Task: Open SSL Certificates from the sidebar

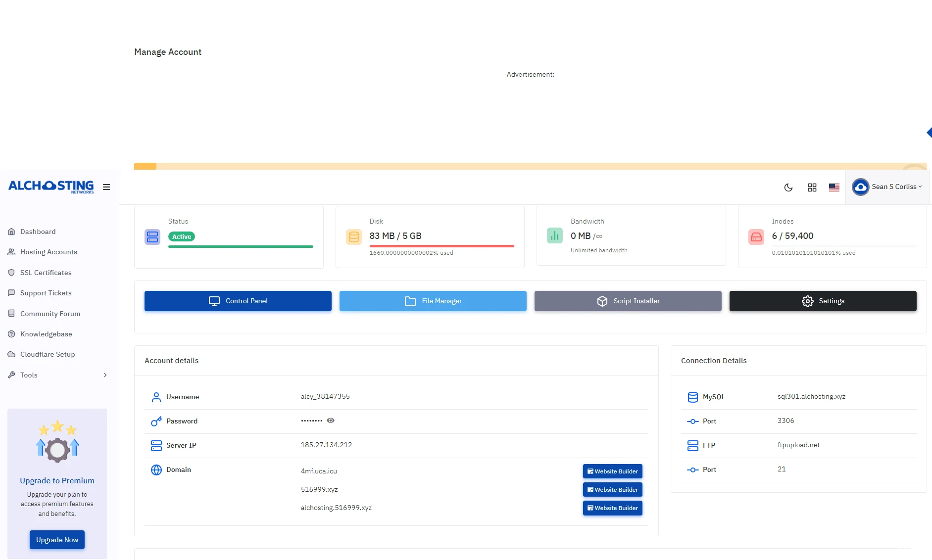Action: pyautogui.click(x=46, y=273)
